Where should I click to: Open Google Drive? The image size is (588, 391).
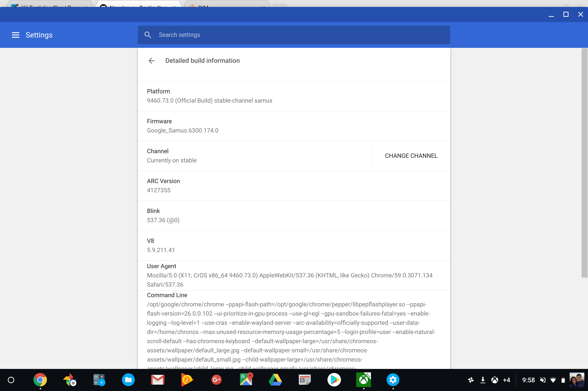[x=275, y=380]
